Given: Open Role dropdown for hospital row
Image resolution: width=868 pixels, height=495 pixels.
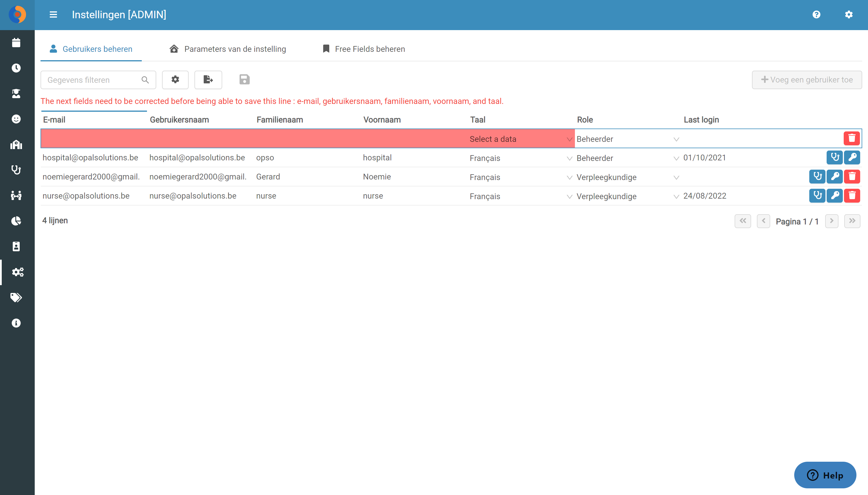Looking at the screenshot, I should [628, 158].
